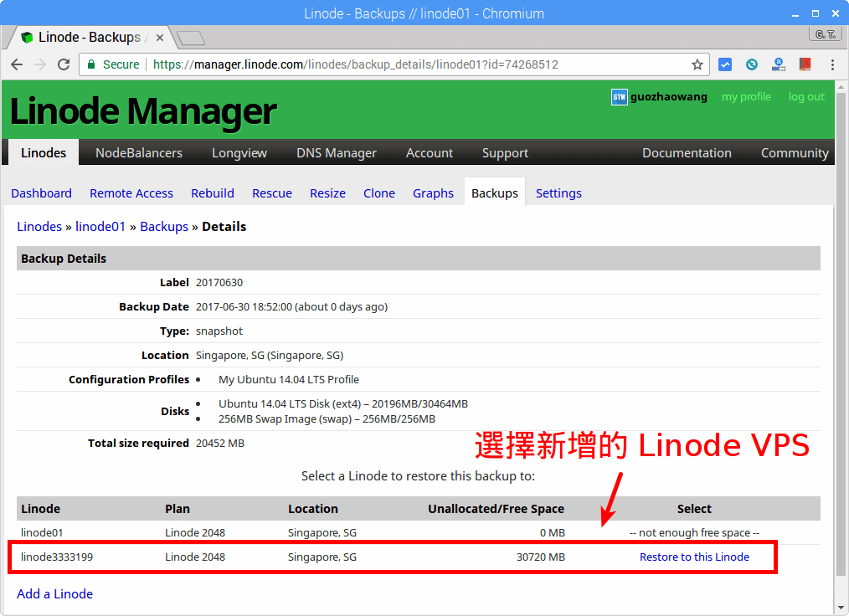The width and height of the screenshot is (849, 616).
Task: Click the browser back arrow
Action: (x=17, y=64)
